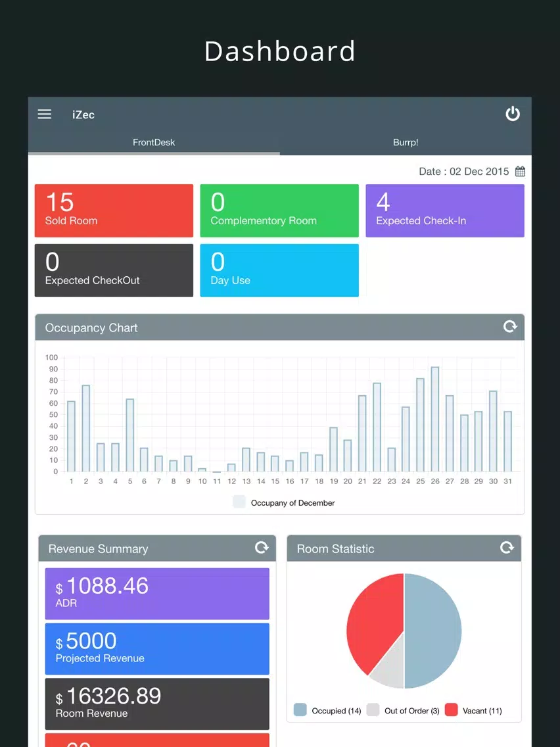Select the ADR revenue card

pos(157,594)
